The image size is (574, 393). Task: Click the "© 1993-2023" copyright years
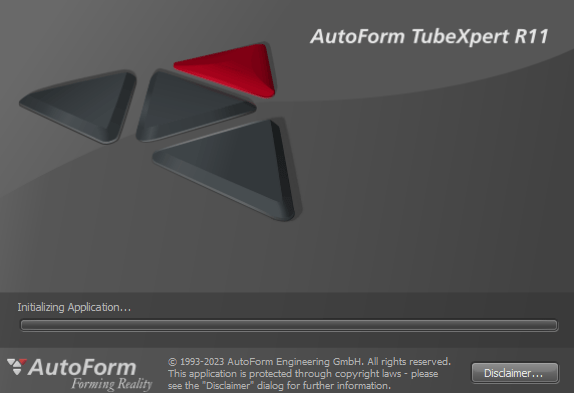pos(196,362)
